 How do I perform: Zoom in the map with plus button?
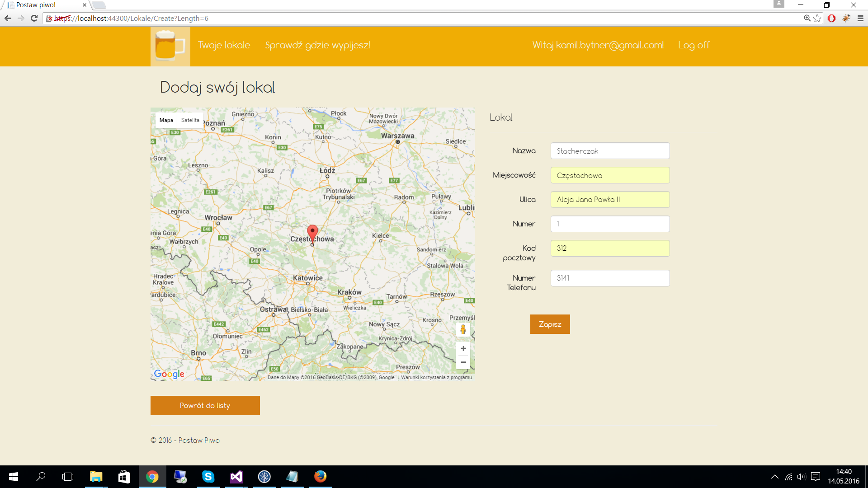pyautogui.click(x=463, y=348)
